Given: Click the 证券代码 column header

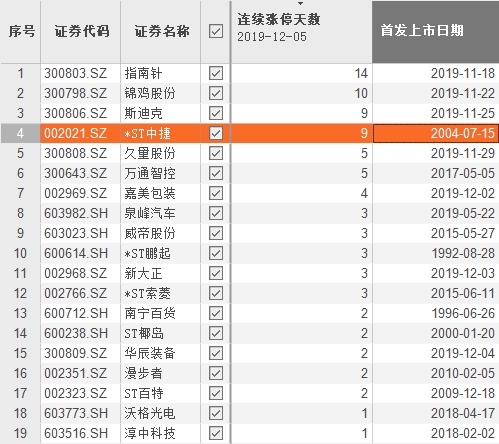Looking at the screenshot, I should tap(81, 32).
